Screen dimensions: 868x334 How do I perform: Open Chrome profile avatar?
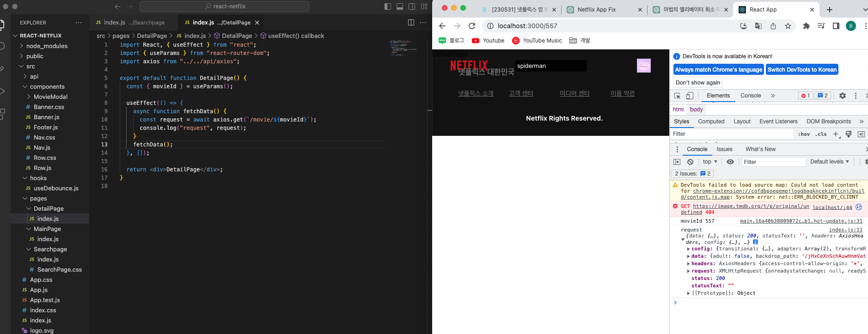[851, 26]
